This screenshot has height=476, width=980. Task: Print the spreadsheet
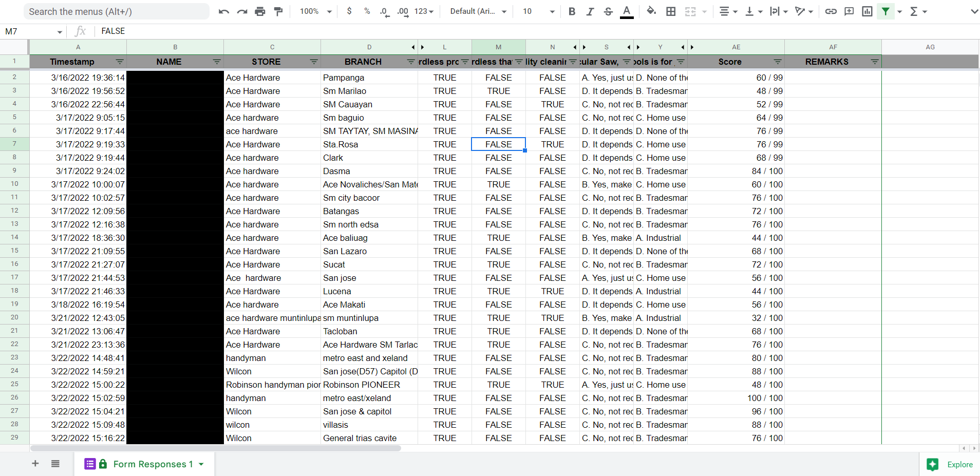pos(260,11)
